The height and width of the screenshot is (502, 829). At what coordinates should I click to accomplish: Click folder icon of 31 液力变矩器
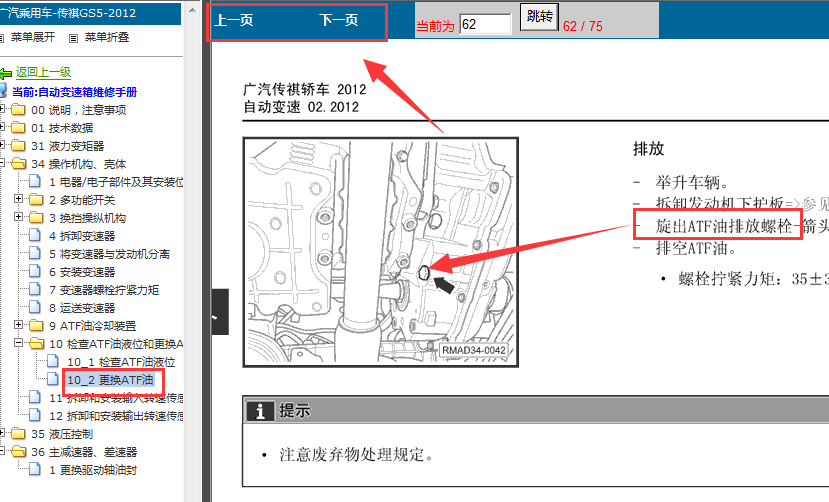pos(19,145)
